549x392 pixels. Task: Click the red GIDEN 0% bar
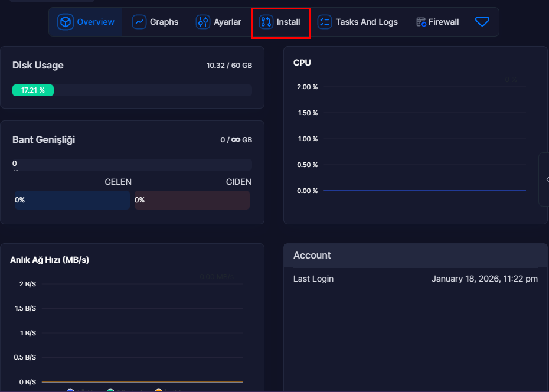tap(192, 200)
